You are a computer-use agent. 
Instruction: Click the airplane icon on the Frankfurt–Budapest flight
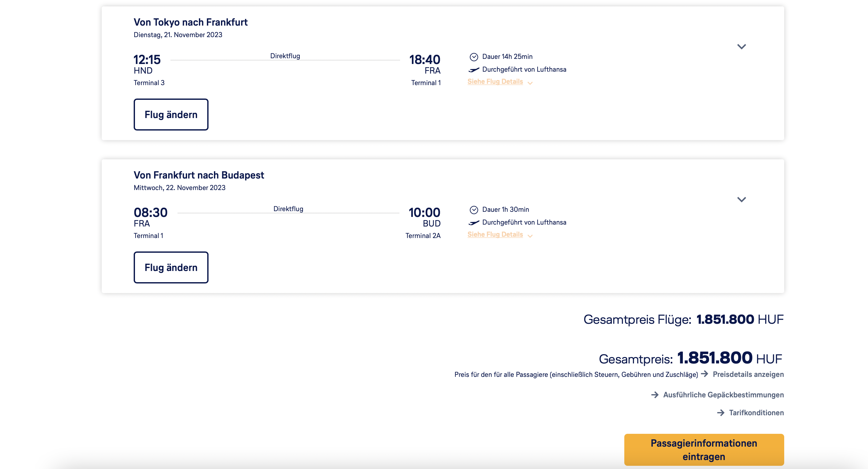[474, 223]
